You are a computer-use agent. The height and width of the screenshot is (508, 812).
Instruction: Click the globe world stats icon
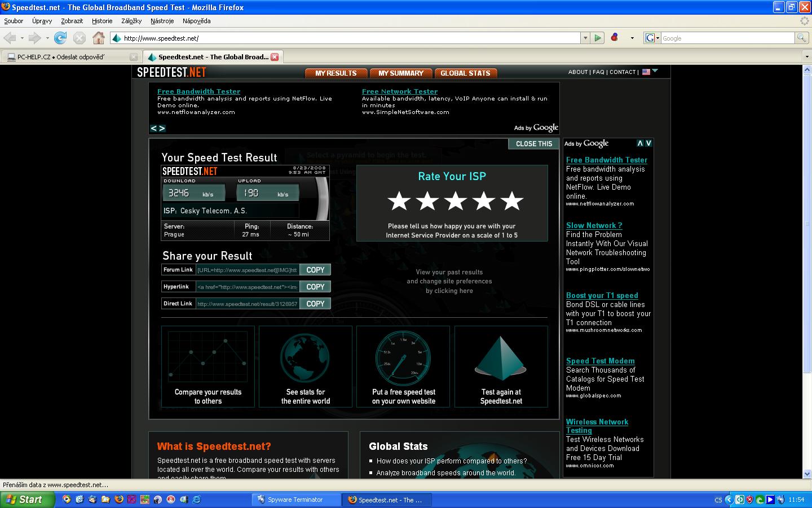click(305, 358)
